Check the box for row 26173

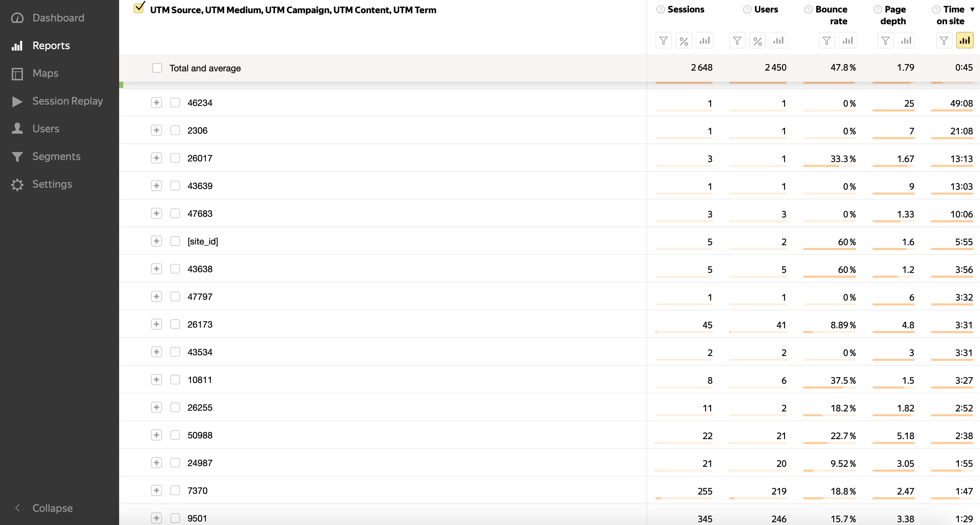(175, 324)
